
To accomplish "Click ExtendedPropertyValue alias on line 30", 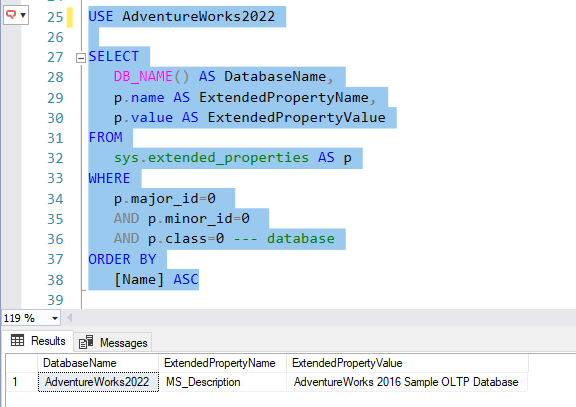I will pos(296,118).
